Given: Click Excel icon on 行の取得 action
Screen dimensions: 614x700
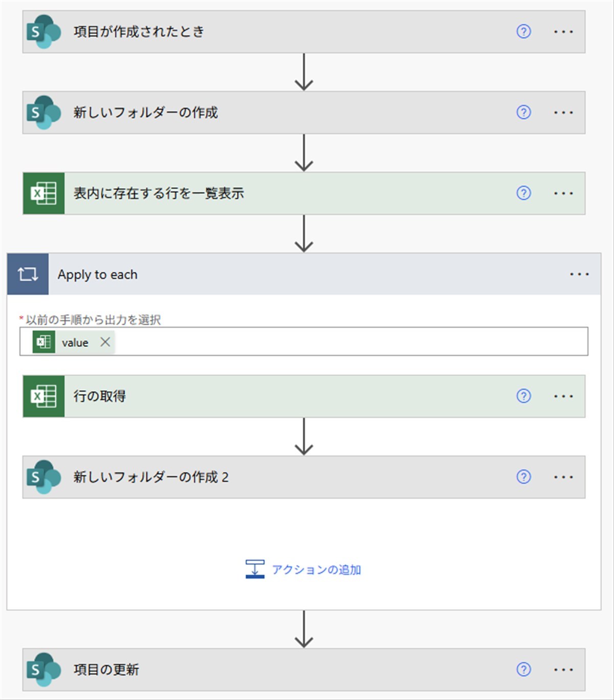Looking at the screenshot, I should pos(44,396).
